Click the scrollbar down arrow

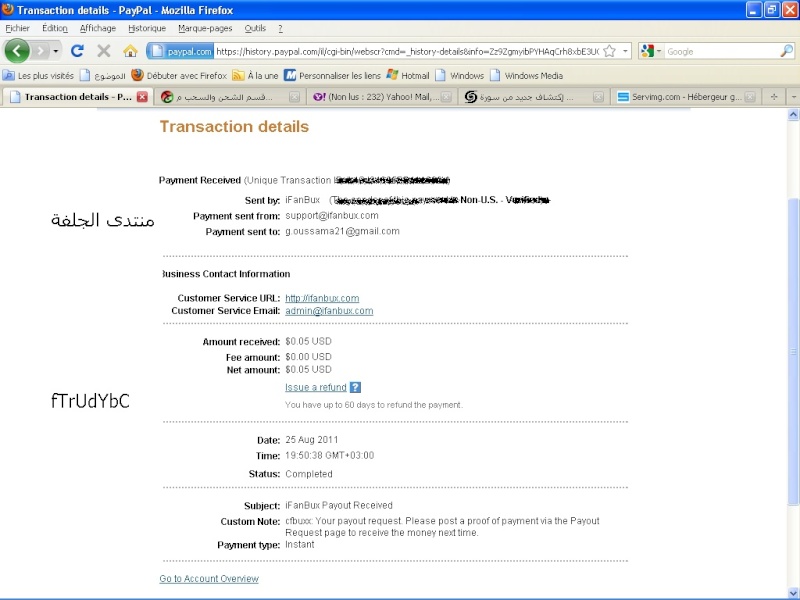click(x=793, y=593)
